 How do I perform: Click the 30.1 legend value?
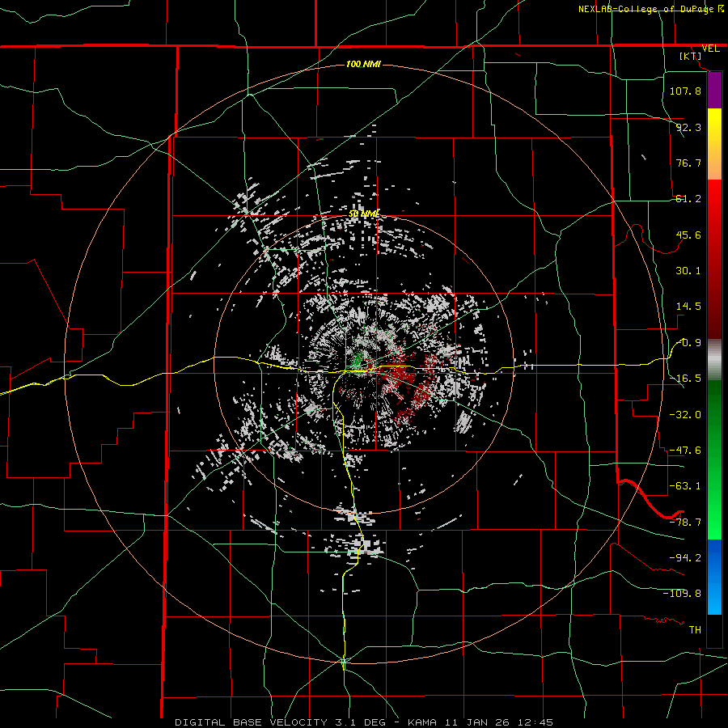(x=688, y=271)
